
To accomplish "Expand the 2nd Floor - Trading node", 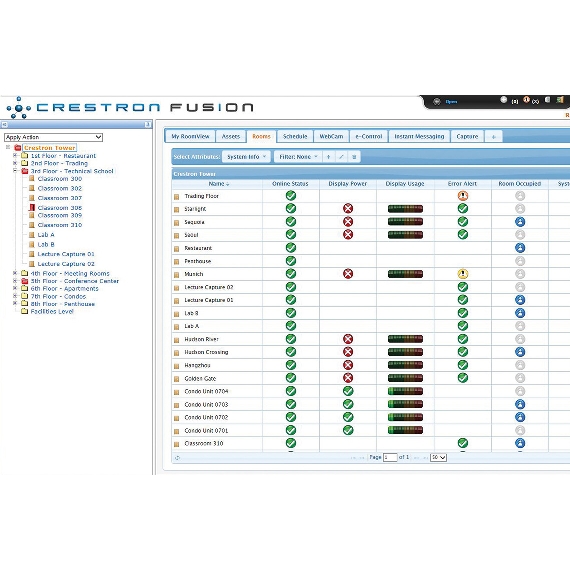I will point(15,163).
